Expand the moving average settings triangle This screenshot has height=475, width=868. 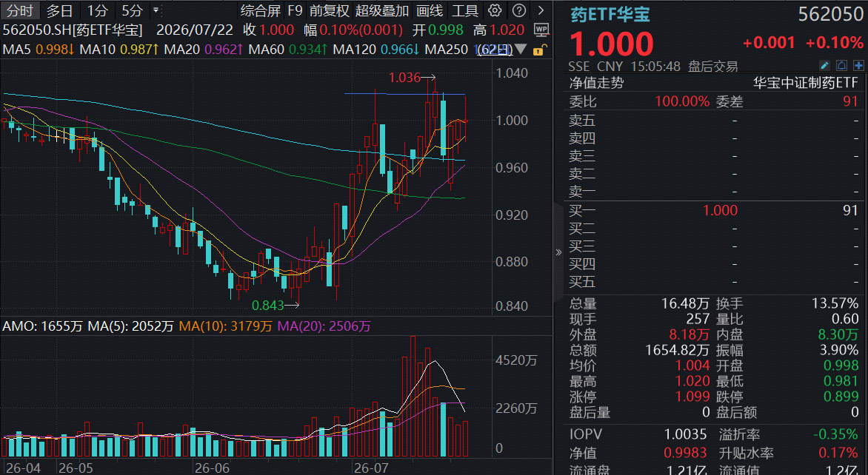(x=521, y=50)
